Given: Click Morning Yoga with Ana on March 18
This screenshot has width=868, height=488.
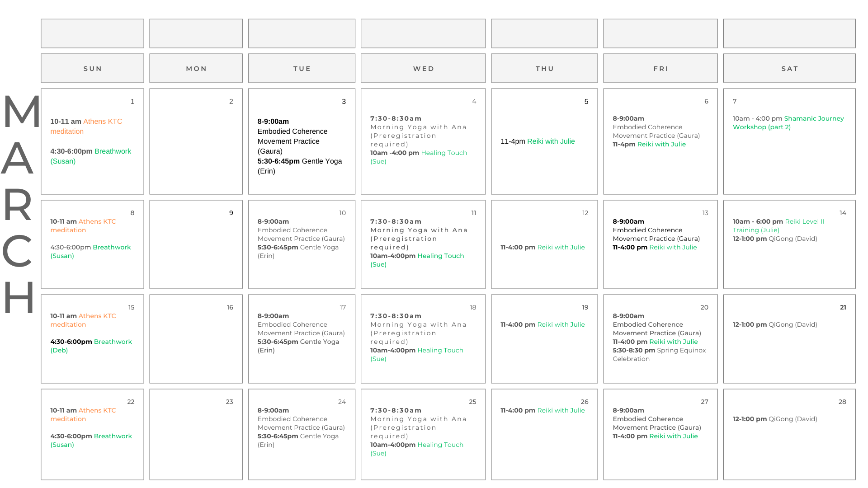Looking at the screenshot, I should coord(418,325).
